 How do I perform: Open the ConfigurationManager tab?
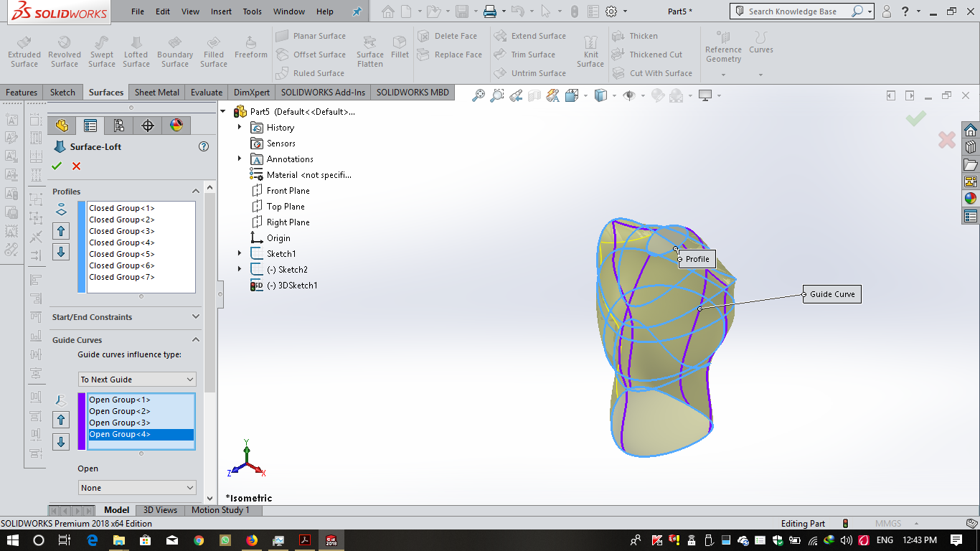tap(119, 126)
